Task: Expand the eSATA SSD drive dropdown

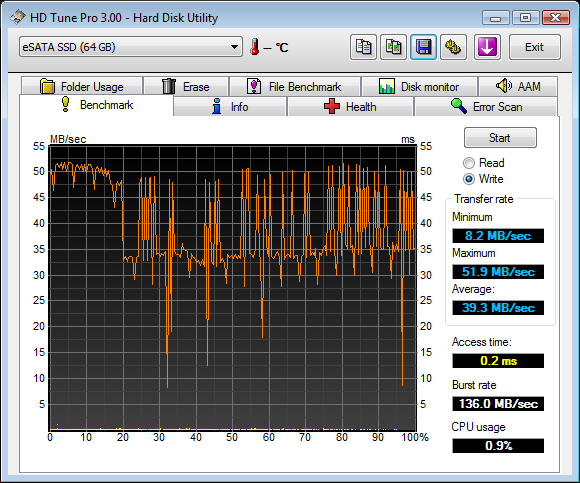Action: coord(131,47)
